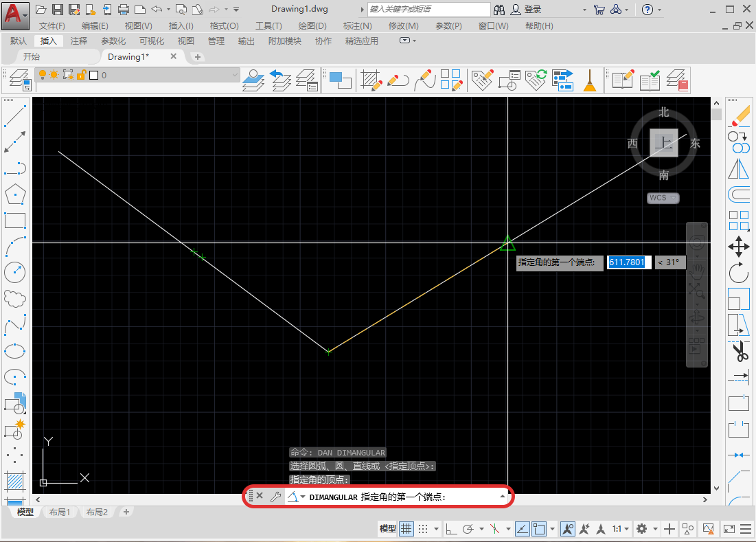Toggle ortho mode in status bar
This screenshot has width=756, height=542.
coord(451,528)
